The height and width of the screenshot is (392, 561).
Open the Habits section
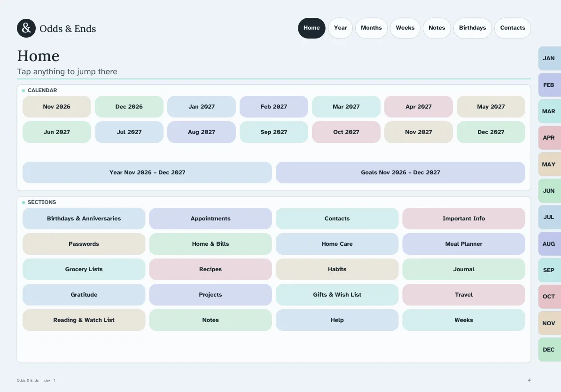point(337,270)
